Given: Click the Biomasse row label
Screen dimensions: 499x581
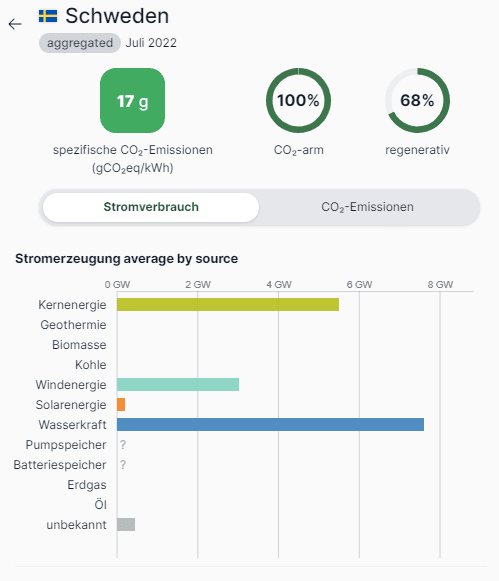Looking at the screenshot, I should pos(79,345).
